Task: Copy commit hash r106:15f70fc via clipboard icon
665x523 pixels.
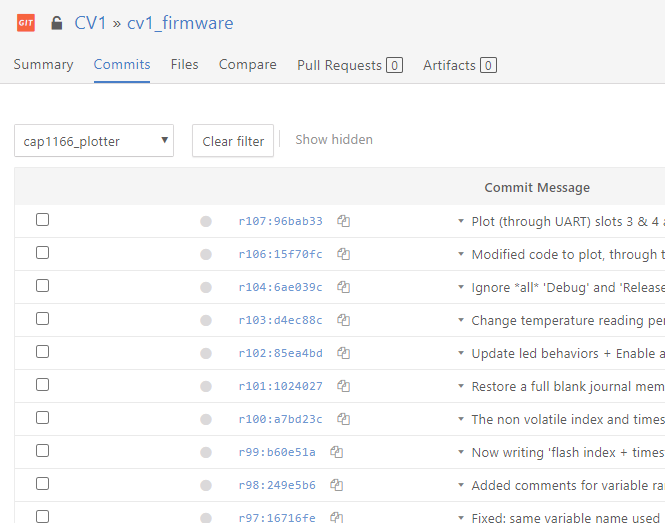Action: [343, 254]
